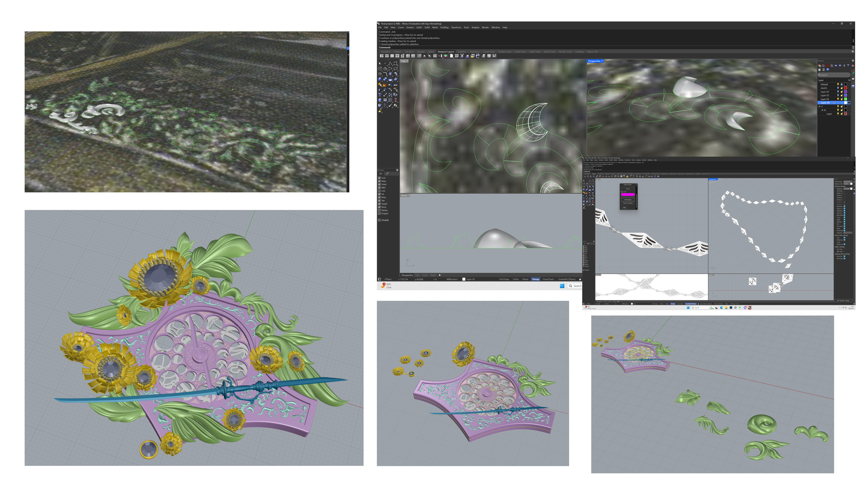868x488 pixels.
Task: Open the Layers panel gear settings
Action: pos(853,61)
